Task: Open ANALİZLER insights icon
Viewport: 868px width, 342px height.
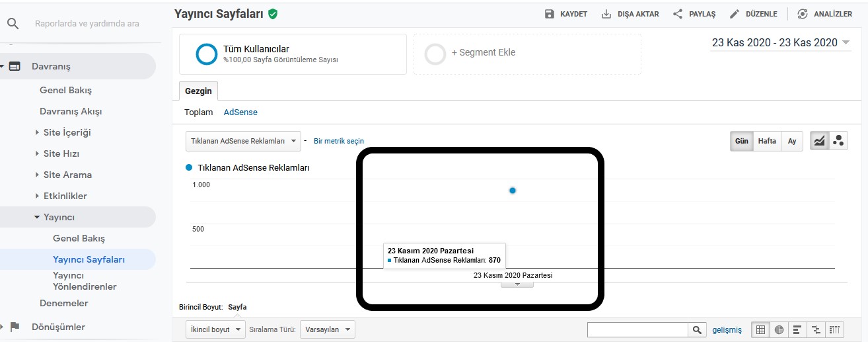Action: (x=803, y=14)
